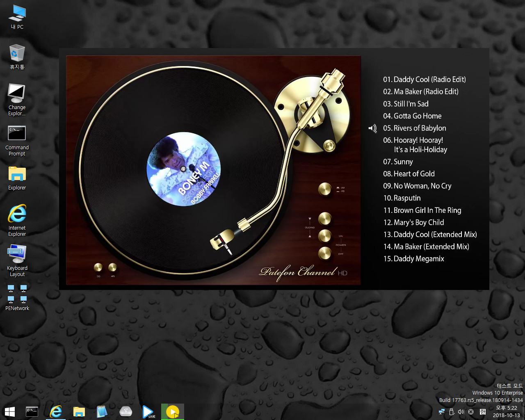Click track 13. Daddy Cool (Extended Mix)
This screenshot has height=420, width=525.
pos(430,235)
